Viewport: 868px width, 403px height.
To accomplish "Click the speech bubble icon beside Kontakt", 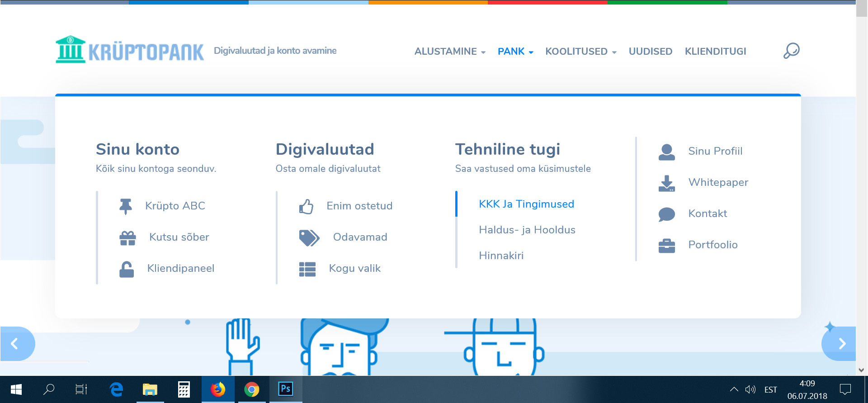I will 667,214.
